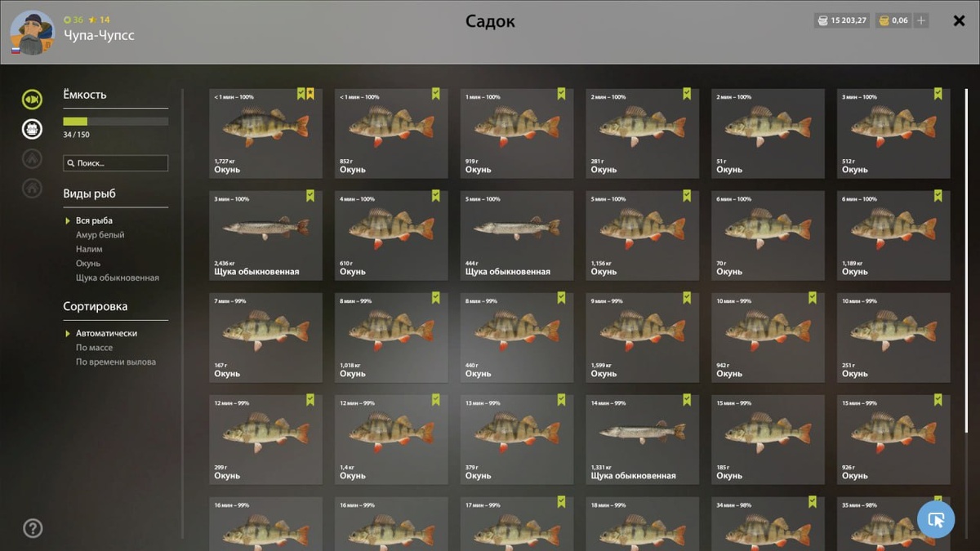Add gold with the plus button
This screenshot has width=980, height=551.
[921, 20]
